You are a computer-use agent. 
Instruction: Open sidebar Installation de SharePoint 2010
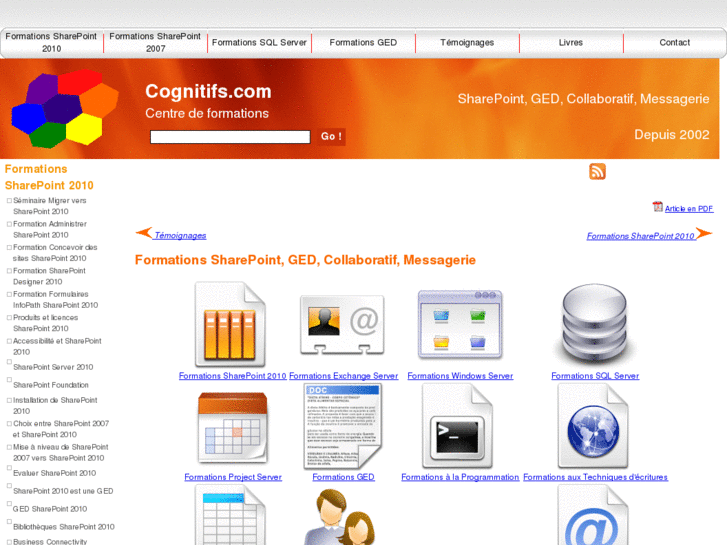[x=55, y=405]
